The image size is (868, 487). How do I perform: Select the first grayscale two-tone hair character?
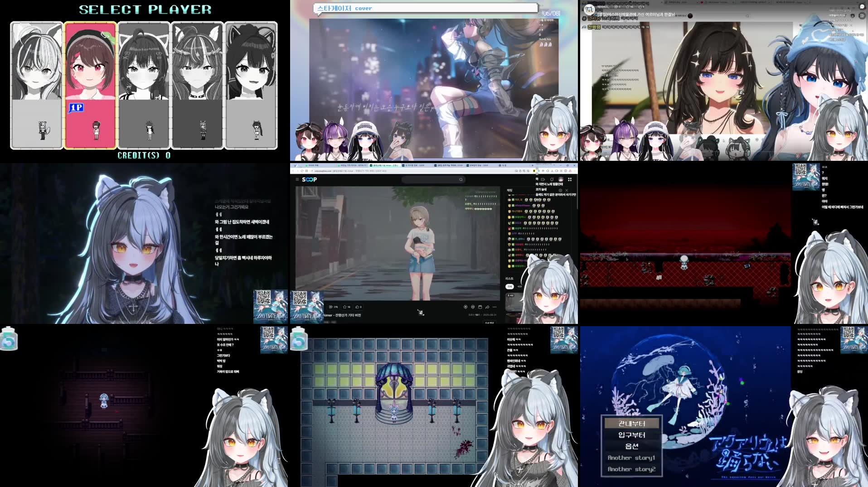[37, 85]
